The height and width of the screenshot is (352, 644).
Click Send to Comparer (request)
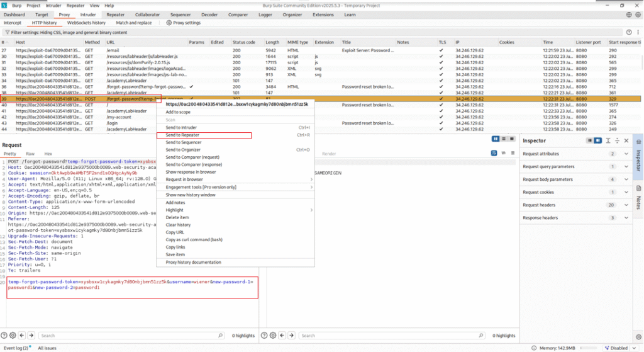[x=235, y=157]
